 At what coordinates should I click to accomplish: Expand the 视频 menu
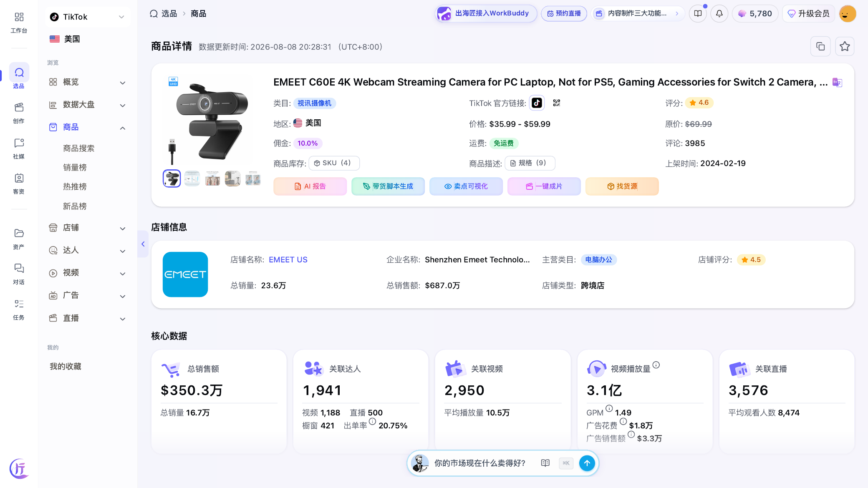pos(88,273)
